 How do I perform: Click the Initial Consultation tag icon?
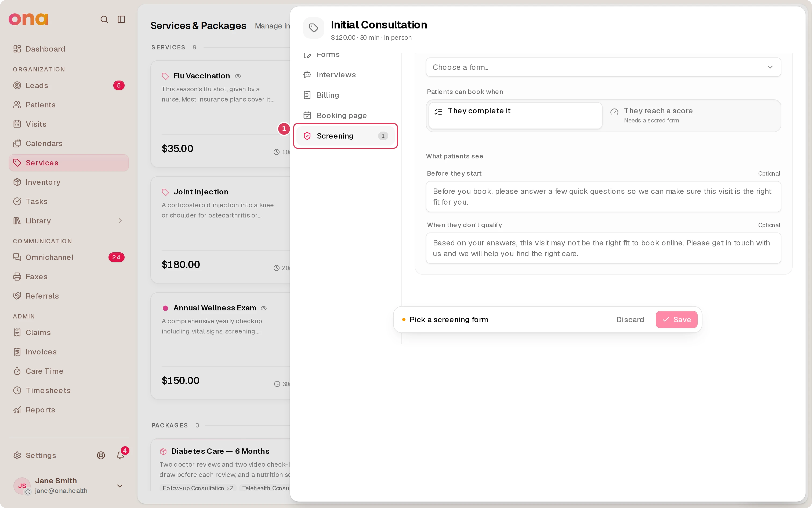[x=313, y=28]
